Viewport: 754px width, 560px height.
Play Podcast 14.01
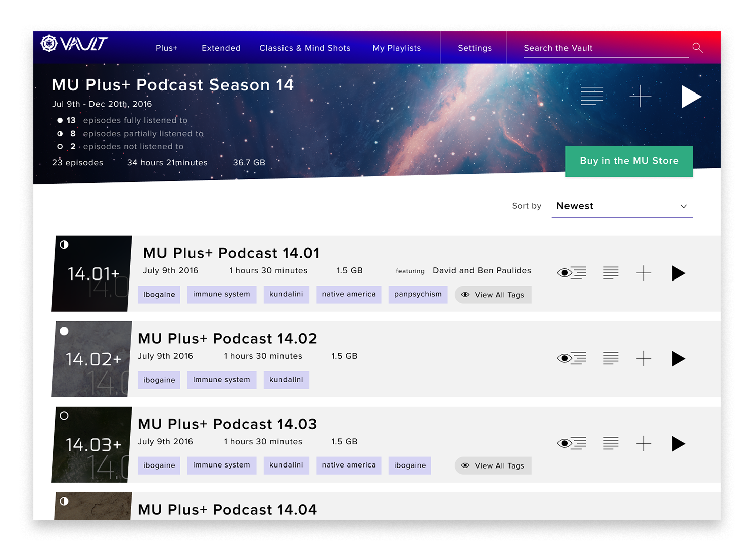[678, 273]
